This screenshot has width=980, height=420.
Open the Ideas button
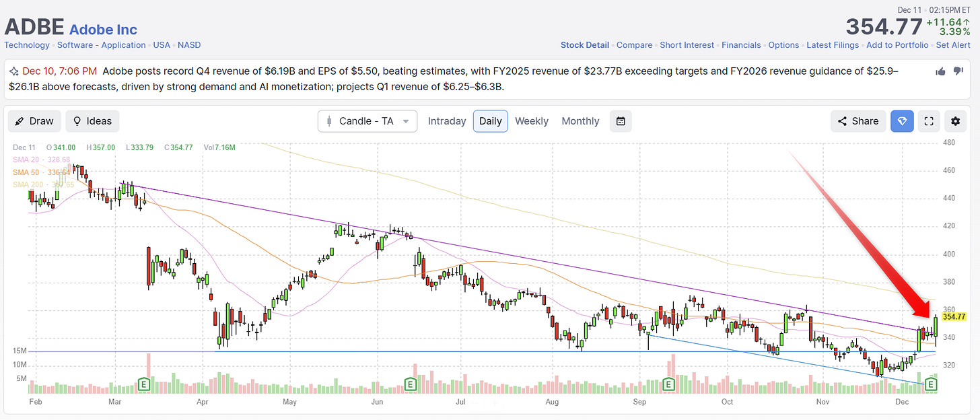(92, 121)
